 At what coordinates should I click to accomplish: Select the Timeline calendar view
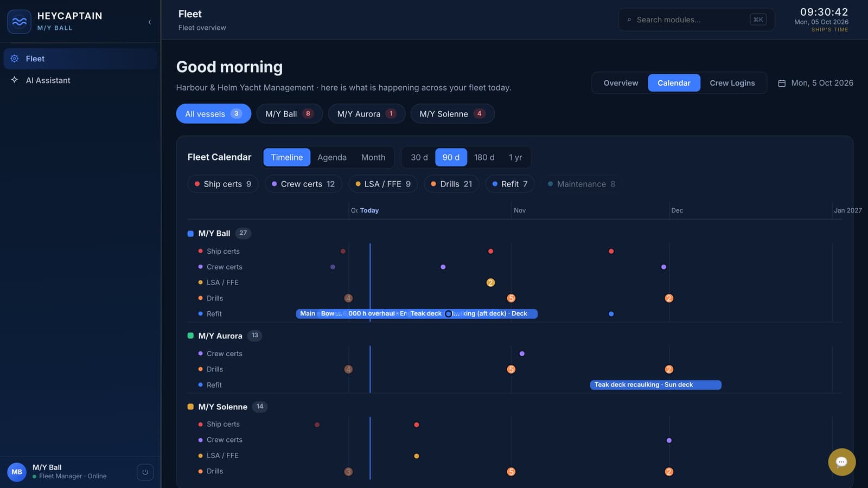[287, 157]
